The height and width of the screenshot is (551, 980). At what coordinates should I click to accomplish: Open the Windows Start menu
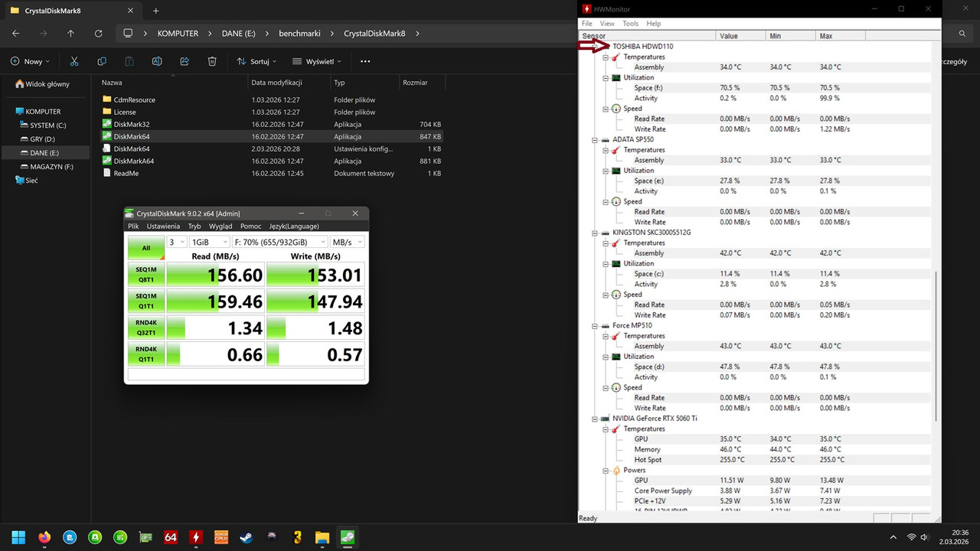pyautogui.click(x=18, y=537)
